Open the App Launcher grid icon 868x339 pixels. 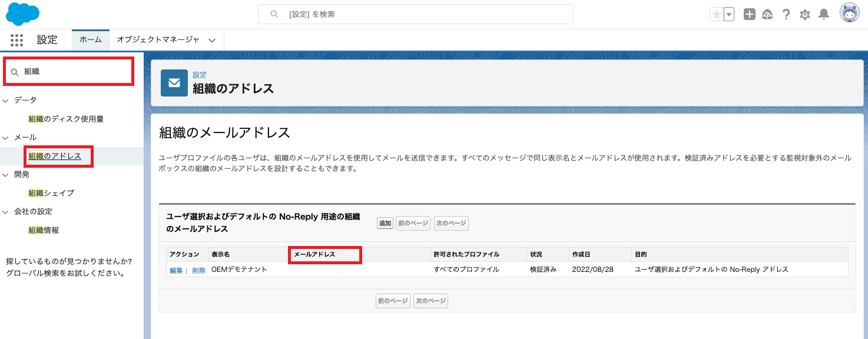tap(17, 40)
